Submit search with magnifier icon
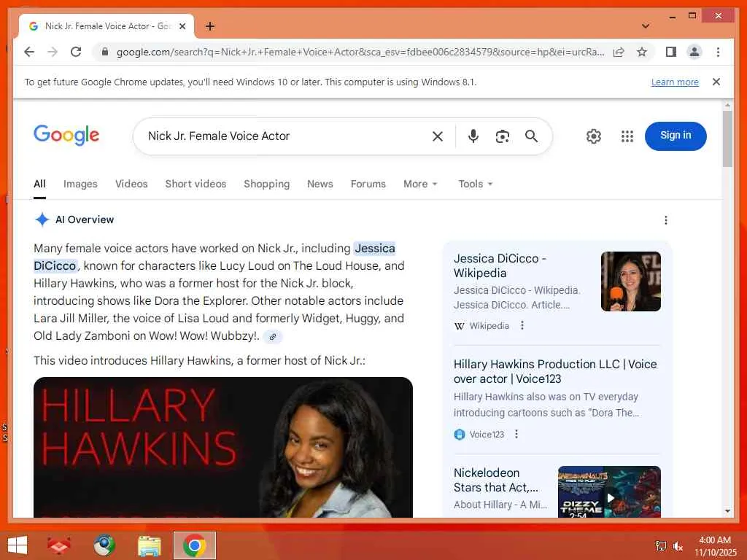The width and height of the screenshot is (747, 560). tap(531, 136)
